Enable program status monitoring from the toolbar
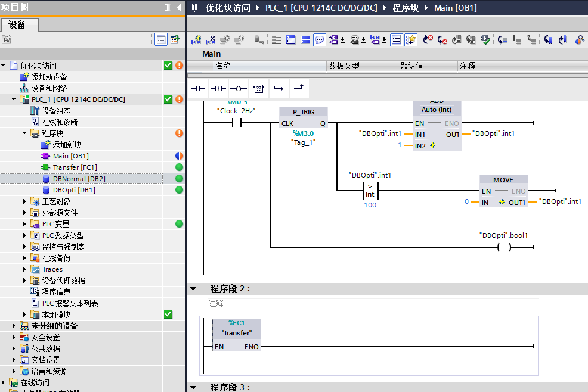Screen dimensions: 588x392 point(579,39)
